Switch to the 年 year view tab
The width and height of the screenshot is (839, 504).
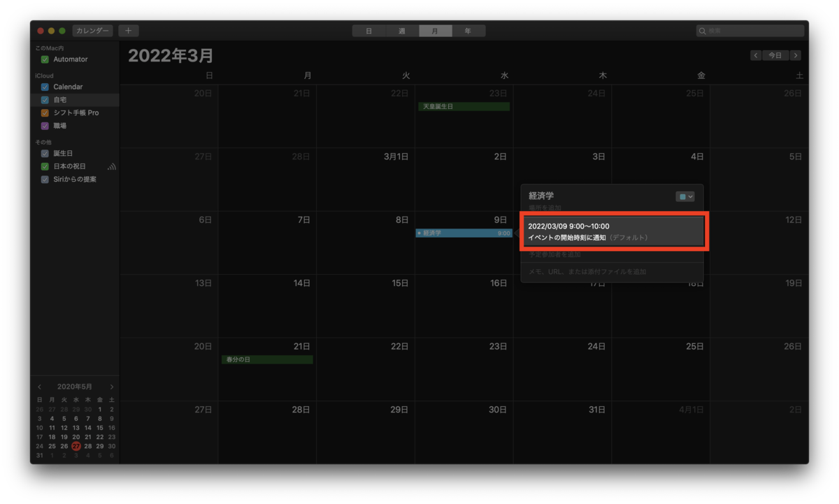click(x=468, y=31)
